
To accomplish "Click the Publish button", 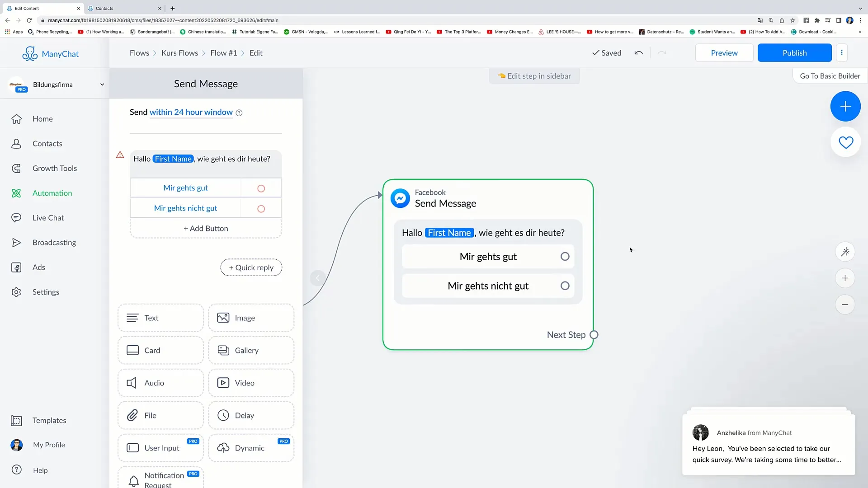I will [794, 53].
